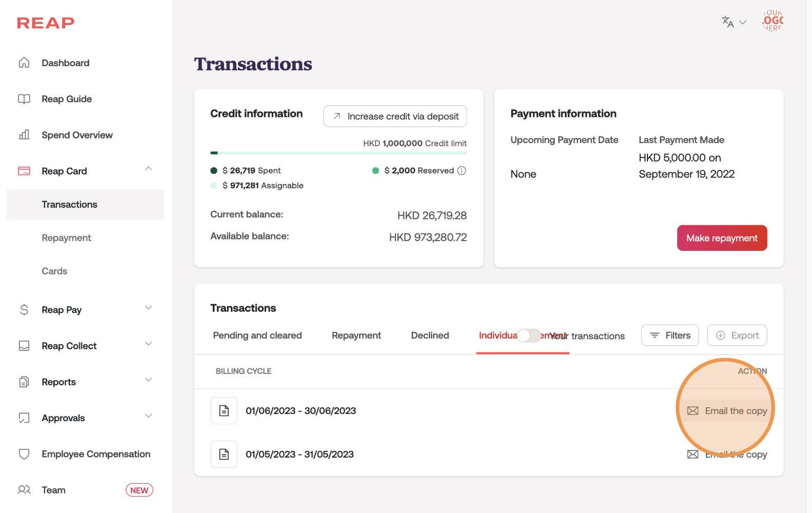The height and width of the screenshot is (513, 812).
Task: Click the REAP logo
Action: tap(46, 23)
